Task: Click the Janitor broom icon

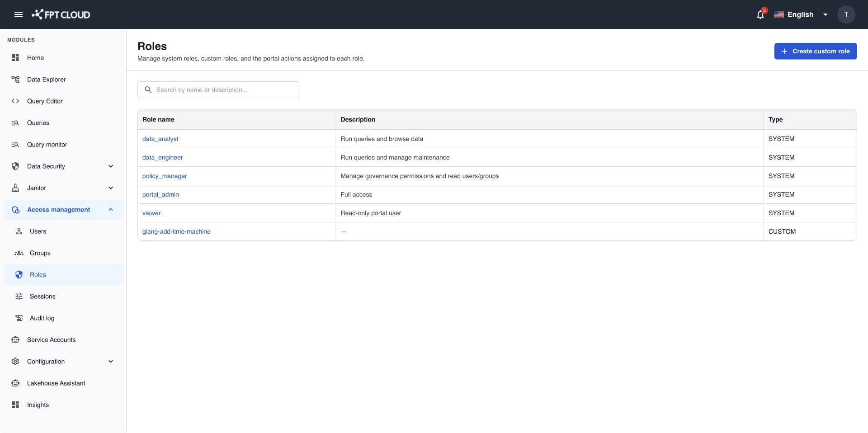Action: coord(15,188)
